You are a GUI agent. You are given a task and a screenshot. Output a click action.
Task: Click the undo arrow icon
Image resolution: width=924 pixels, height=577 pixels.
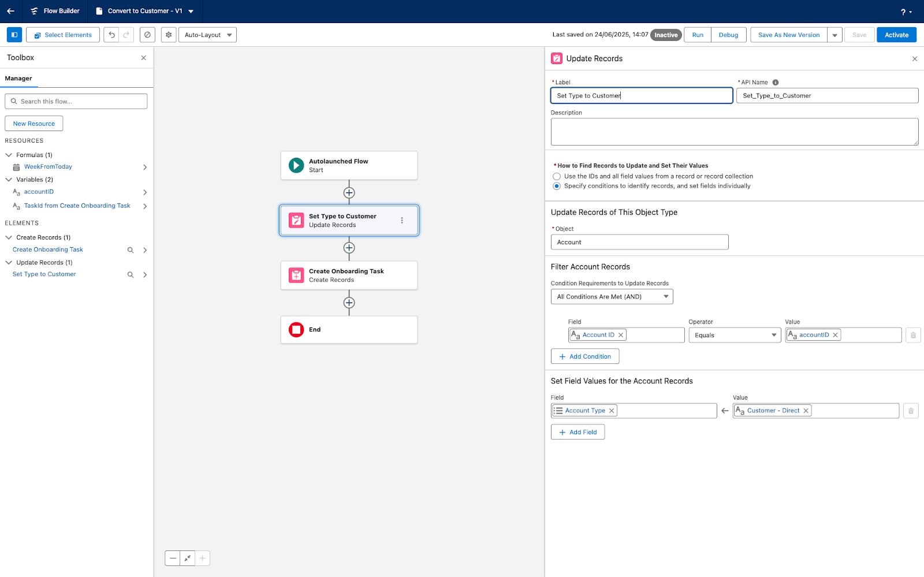point(112,35)
